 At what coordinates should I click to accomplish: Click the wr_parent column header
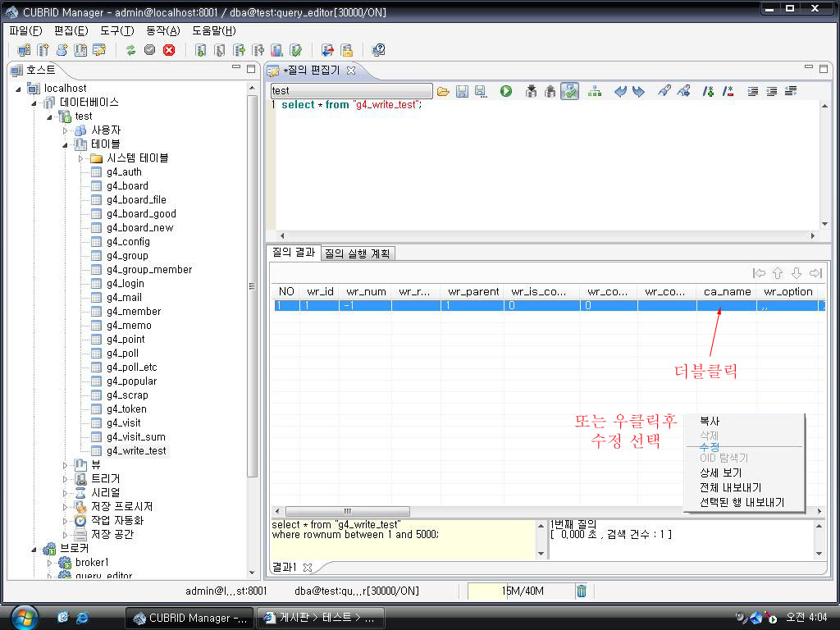point(473,291)
